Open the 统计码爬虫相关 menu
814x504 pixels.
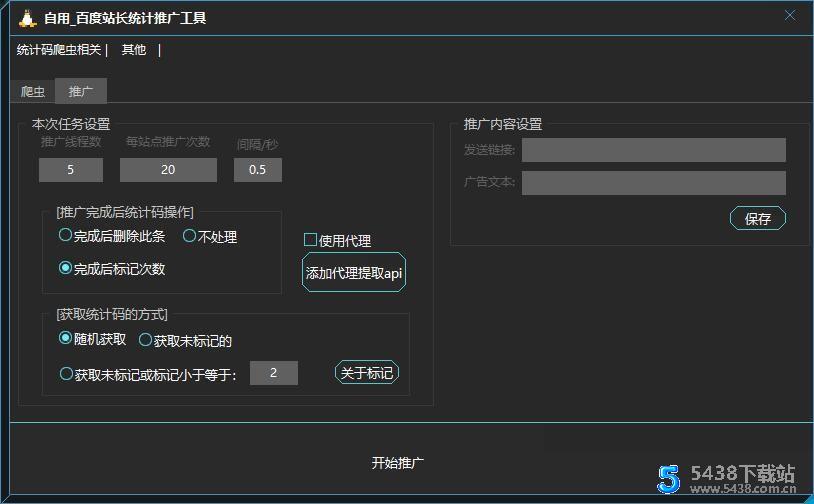[x=59, y=50]
